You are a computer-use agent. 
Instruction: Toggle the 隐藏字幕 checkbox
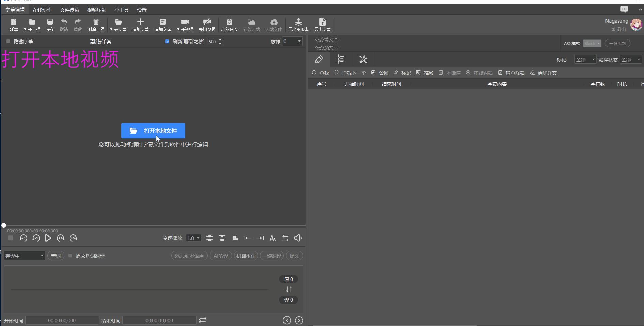click(8, 42)
